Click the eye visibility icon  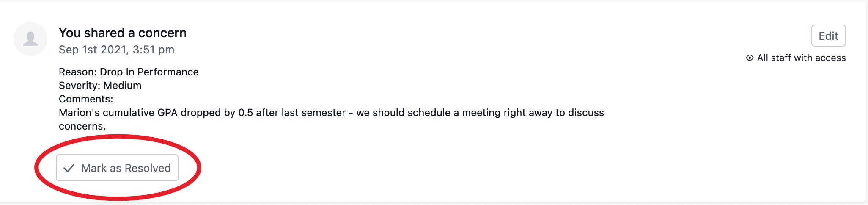(x=750, y=58)
